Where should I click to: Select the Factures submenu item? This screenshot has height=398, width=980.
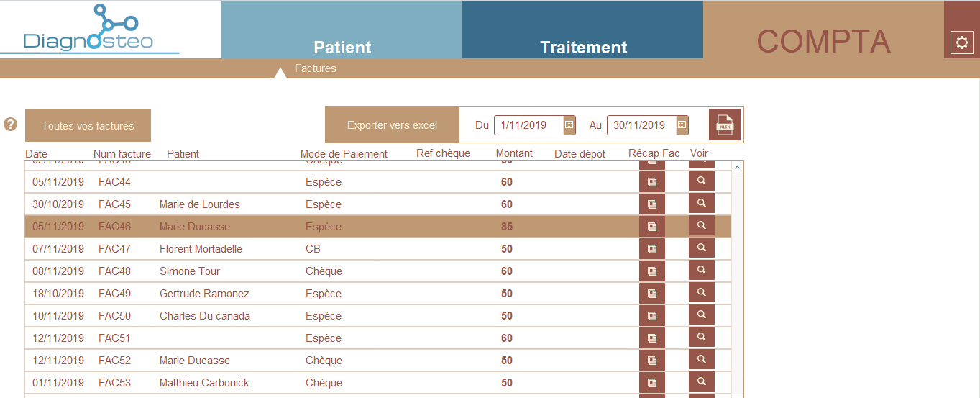click(x=316, y=68)
